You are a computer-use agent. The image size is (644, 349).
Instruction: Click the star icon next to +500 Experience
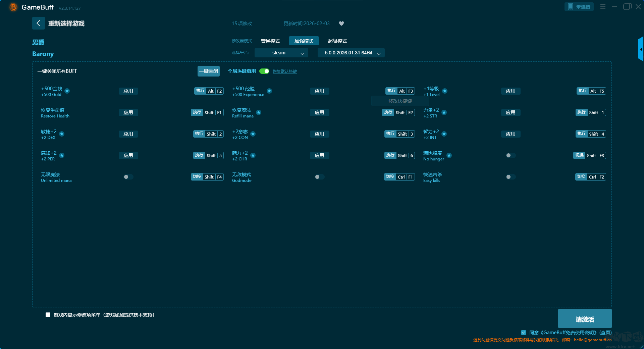(269, 91)
